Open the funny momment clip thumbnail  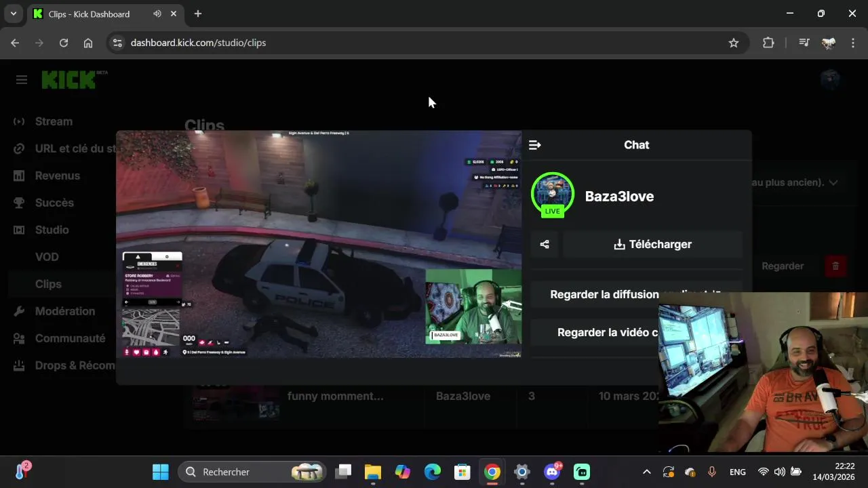pyautogui.click(x=235, y=402)
